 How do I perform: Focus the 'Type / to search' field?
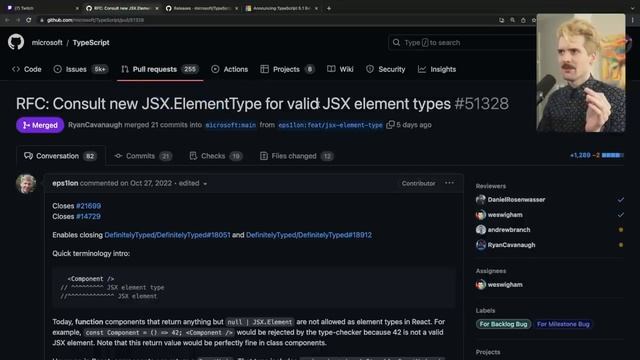(x=461, y=42)
